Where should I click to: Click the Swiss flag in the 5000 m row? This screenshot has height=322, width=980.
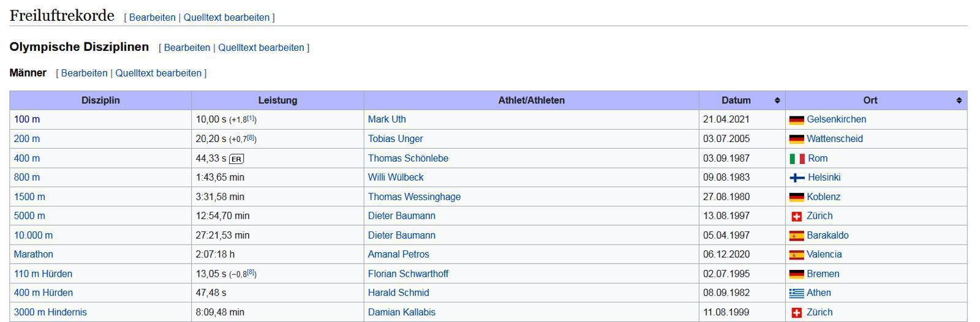pyautogui.click(x=797, y=216)
